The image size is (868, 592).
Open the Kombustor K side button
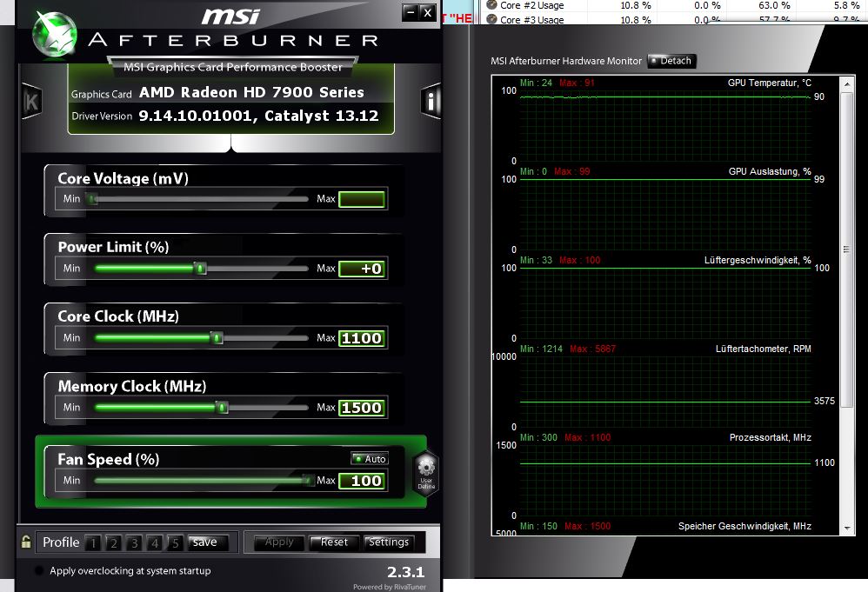(32, 101)
